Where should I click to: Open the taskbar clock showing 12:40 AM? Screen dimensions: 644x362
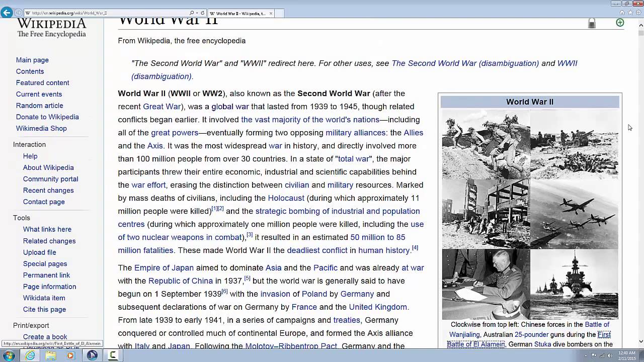click(627, 355)
